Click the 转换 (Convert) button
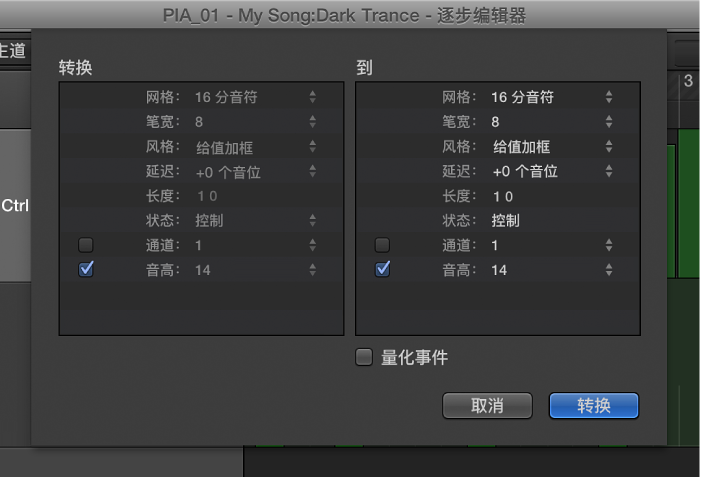The width and height of the screenshot is (702, 480). tap(593, 405)
